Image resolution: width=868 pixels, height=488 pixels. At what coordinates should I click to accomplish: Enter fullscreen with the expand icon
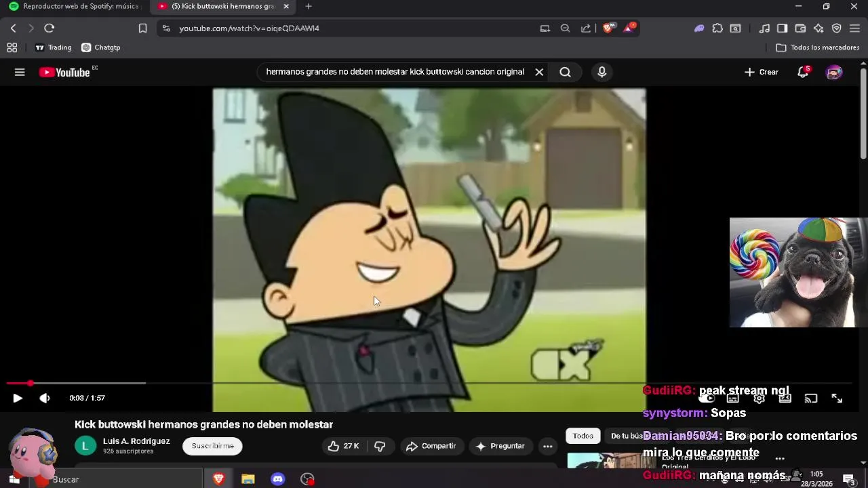(x=837, y=398)
